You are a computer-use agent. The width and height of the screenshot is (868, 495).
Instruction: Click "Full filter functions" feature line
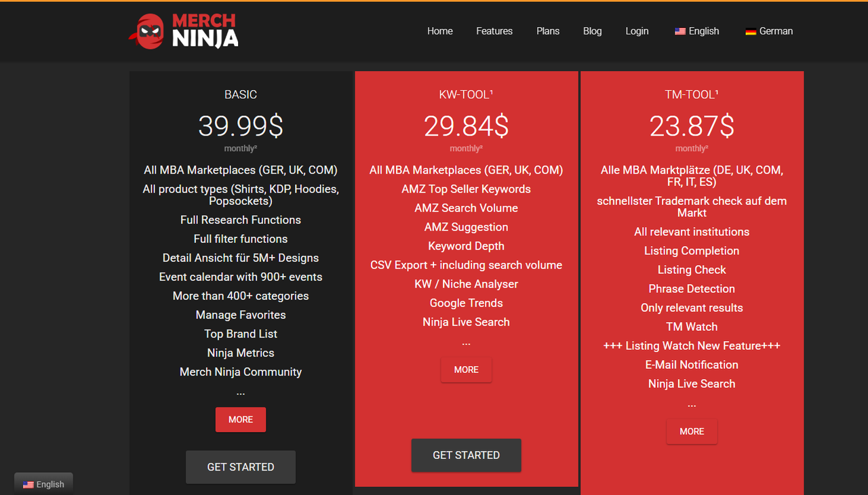point(241,239)
